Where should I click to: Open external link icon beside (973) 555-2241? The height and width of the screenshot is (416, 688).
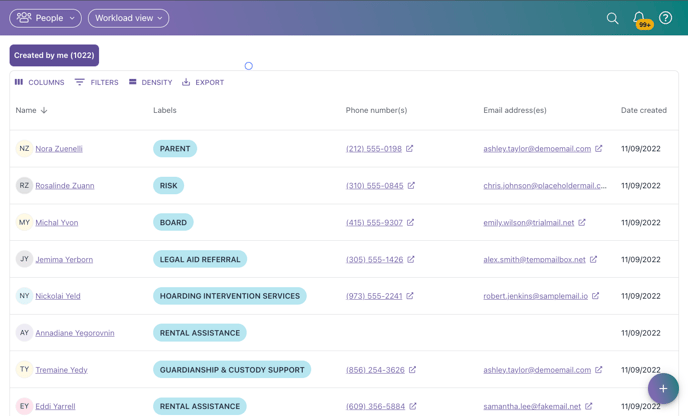tap(410, 296)
